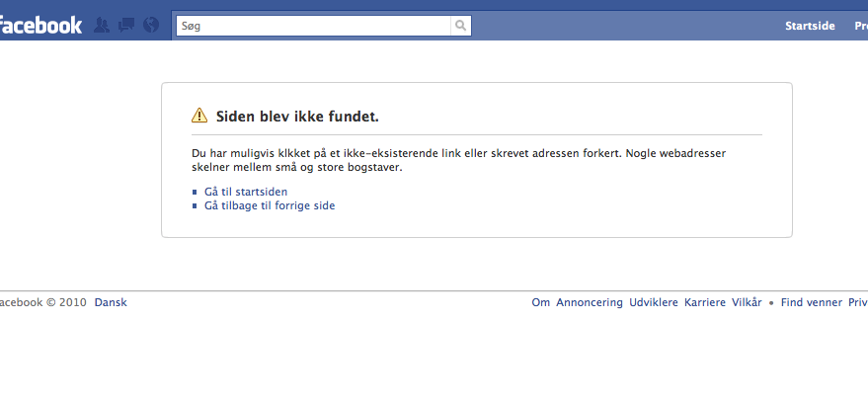Open the partially visible Profil menu item
This screenshot has width=868, height=399.
860,27
